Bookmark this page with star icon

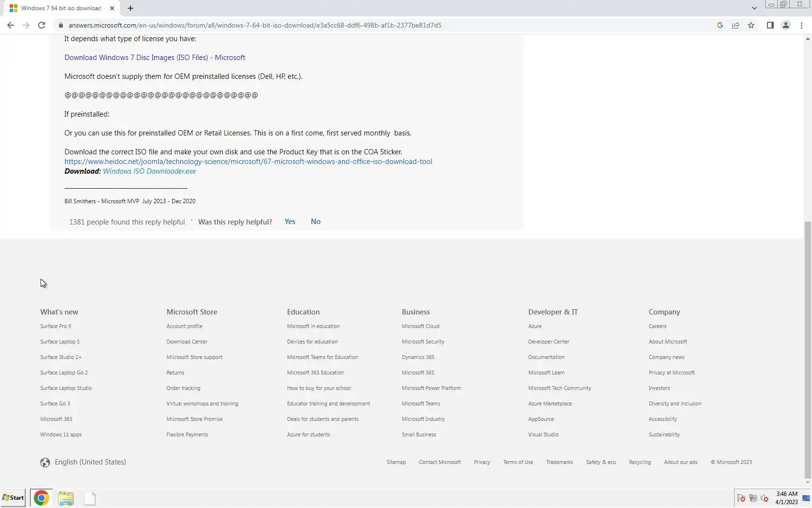click(751, 25)
